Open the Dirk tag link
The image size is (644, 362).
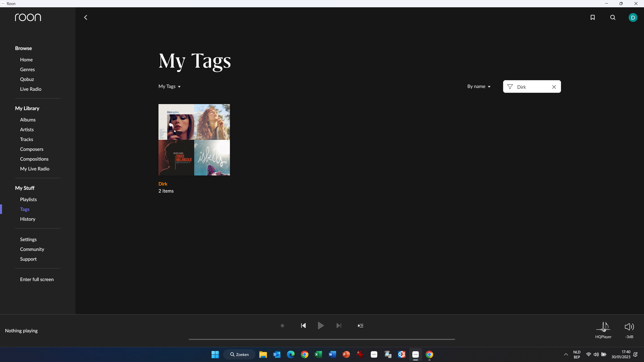[163, 184]
